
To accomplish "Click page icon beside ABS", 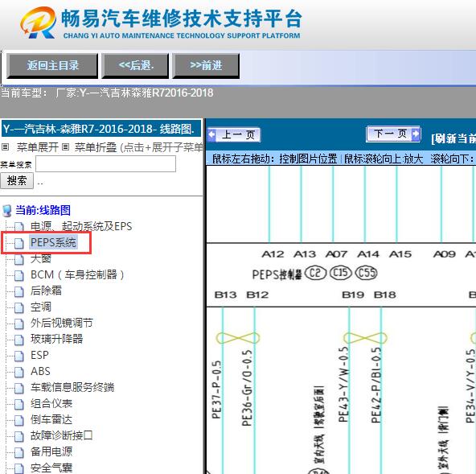I will click(x=18, y=372).
